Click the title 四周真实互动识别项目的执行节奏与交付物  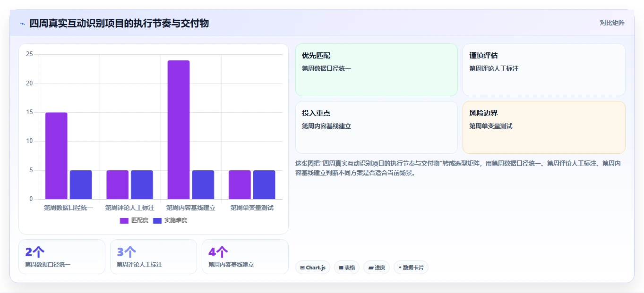pyautogui.click(x=119, y=23)
